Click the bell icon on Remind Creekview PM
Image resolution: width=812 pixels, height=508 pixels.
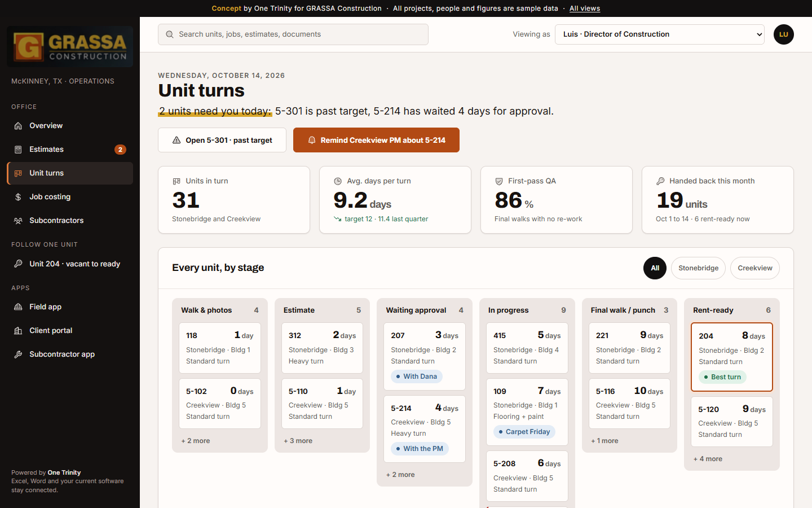tap(312, 140)
